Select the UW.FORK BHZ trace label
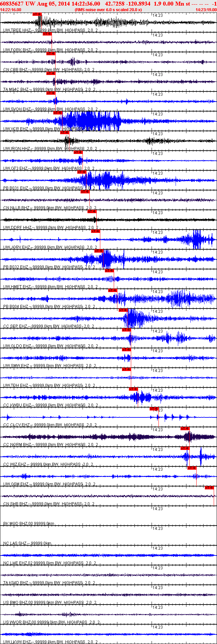Viewport: 217px width, 644px height. pos(50,50)
